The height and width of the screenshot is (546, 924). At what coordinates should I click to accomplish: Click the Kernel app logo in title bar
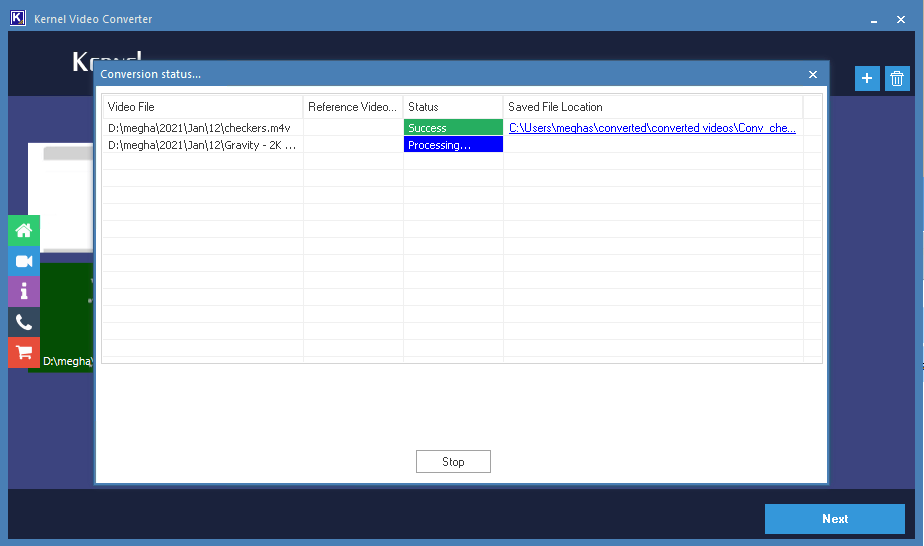[18, 18]
